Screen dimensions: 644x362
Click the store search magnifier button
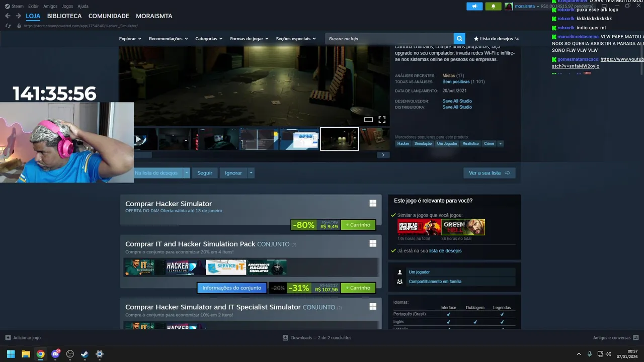[459, 39]
